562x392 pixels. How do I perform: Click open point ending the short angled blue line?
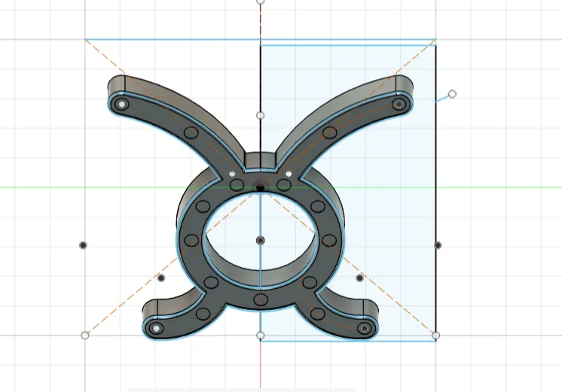[x=452, y=94]
